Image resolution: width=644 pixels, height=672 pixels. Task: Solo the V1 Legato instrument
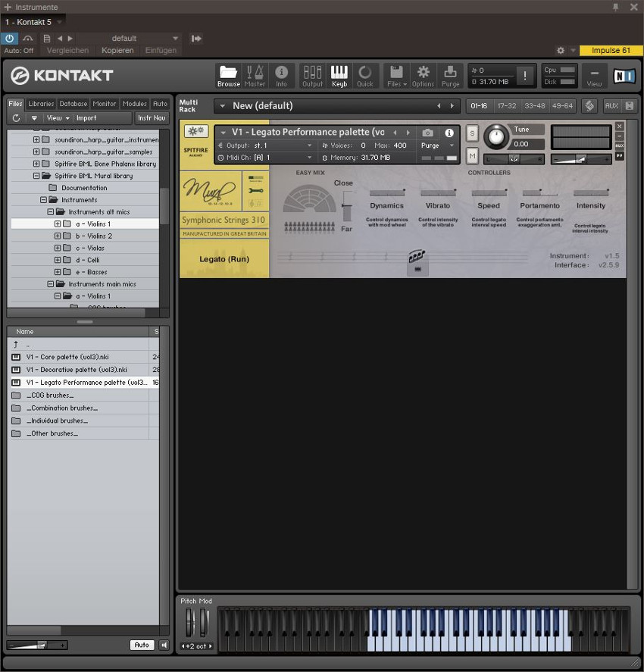[x=472, y=133]
